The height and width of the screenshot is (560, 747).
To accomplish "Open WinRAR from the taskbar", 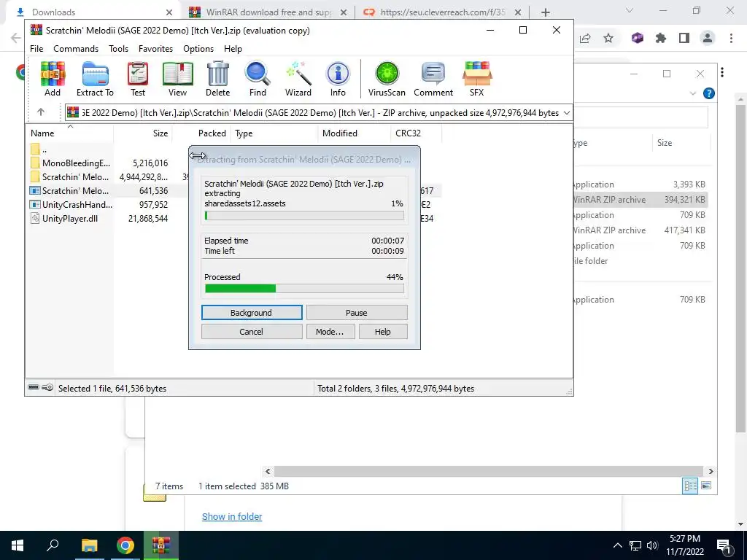I will point(161,545).
